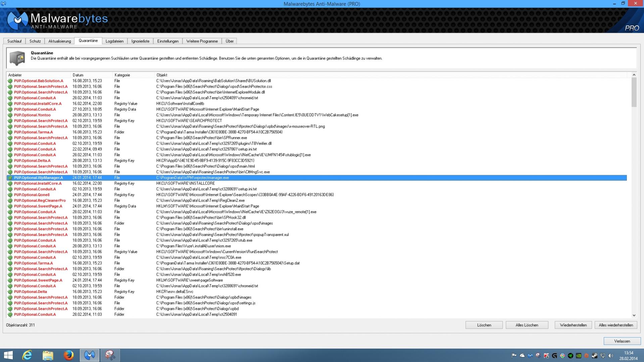Click the Alles wiederherstellen button
The image size is (644, 362).
616,325
